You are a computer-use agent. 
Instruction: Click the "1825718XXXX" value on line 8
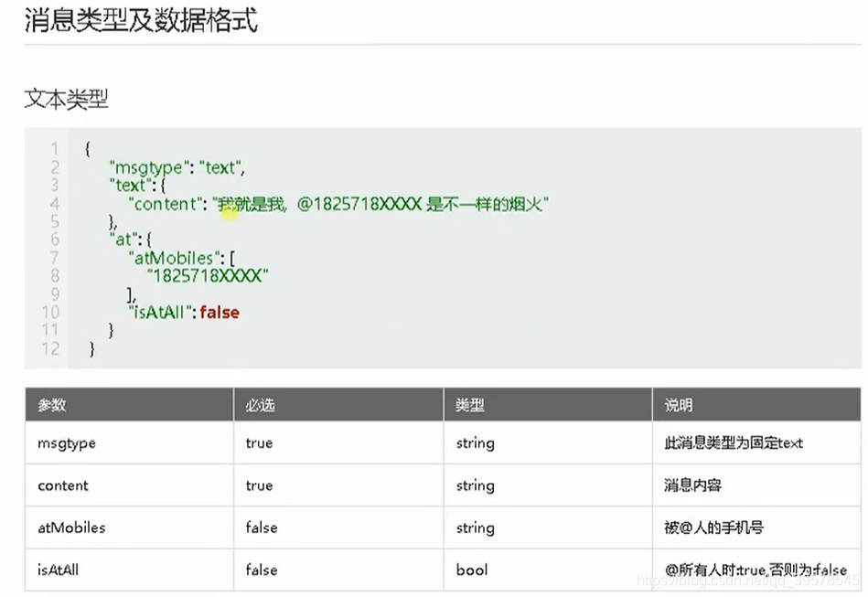tap(208, 275)
